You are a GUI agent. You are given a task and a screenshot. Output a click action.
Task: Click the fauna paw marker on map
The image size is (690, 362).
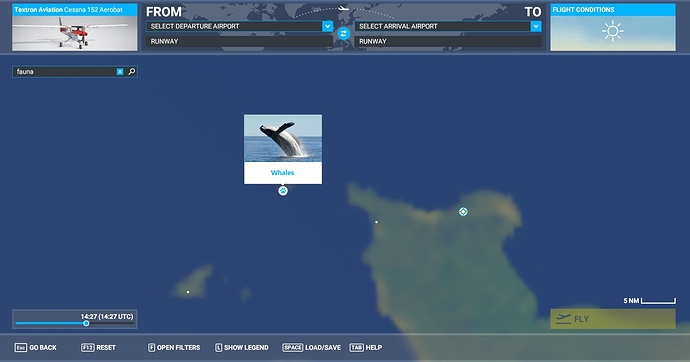(x=283, y=191)
